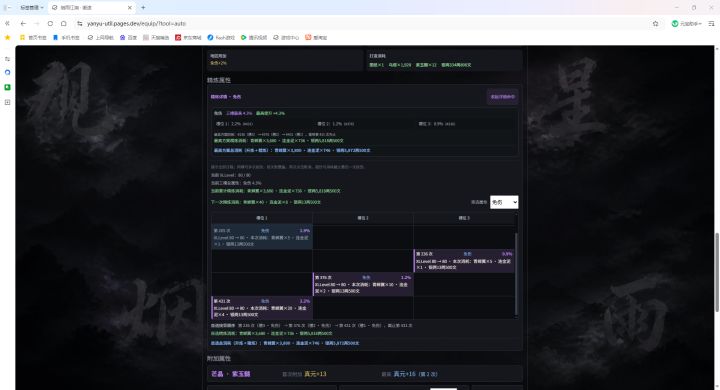Open the green play-icon video bookmark

[254, 37]
